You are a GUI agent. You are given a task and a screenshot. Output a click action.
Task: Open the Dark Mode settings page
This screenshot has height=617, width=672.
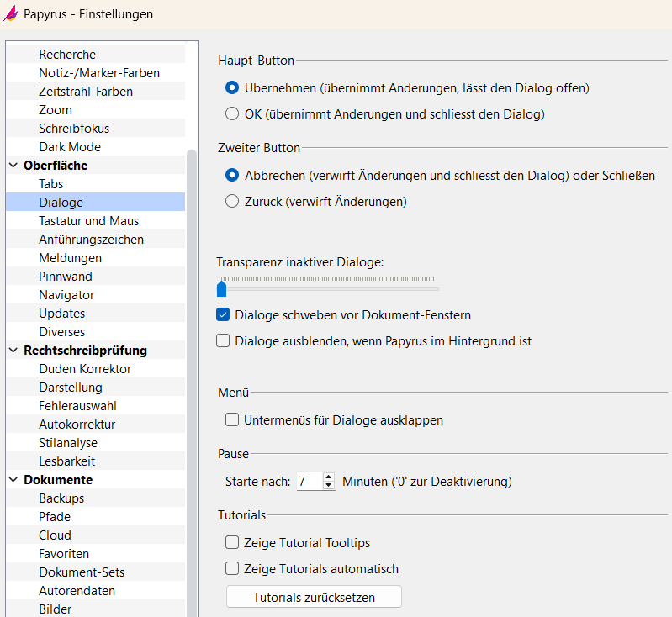click(x=70, y=147)
